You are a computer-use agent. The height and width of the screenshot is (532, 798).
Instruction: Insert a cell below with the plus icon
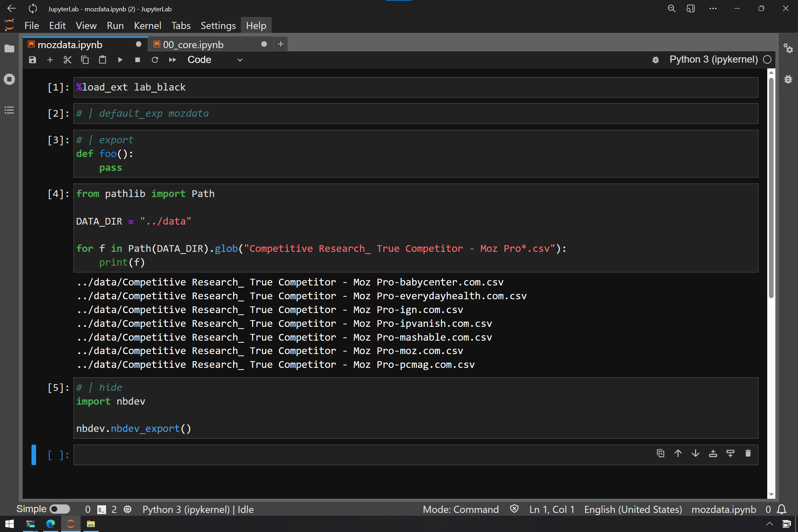[50, 60]
